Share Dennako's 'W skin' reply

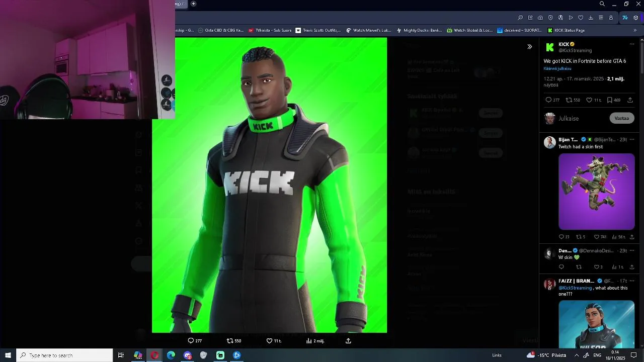[x=632, y=267]
